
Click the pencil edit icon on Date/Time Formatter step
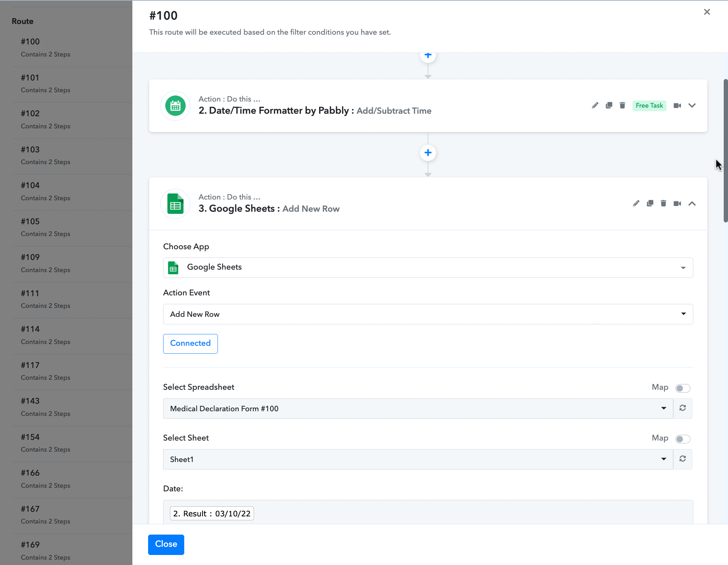pos(595,105)
